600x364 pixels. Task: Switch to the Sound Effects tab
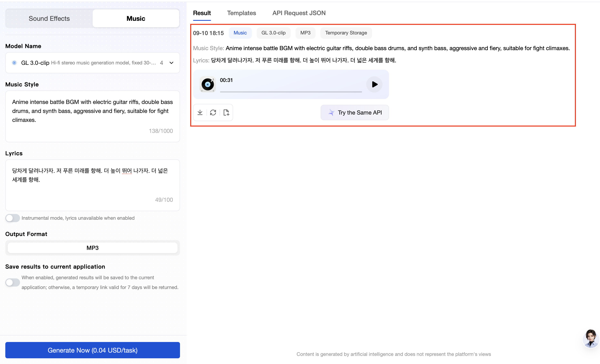point(49,19)
